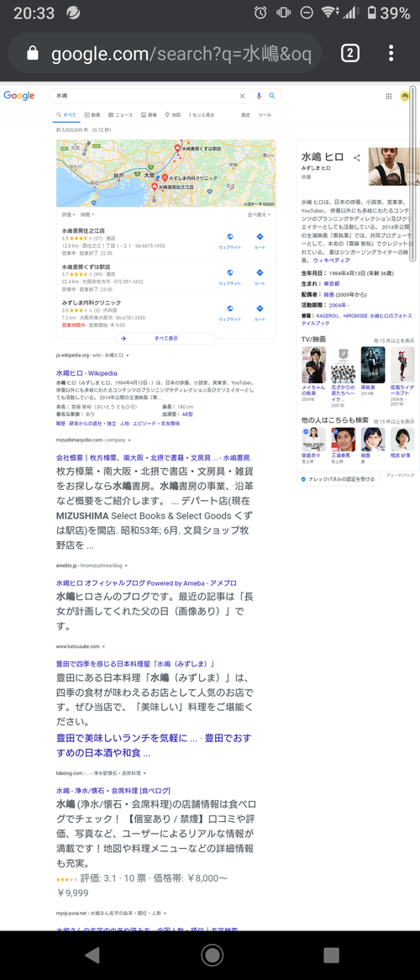The height and width of the screenshot is (980, 420).
Task: Open 花ざかりの君たちへ thumbnail
Action: coord(343,365)
